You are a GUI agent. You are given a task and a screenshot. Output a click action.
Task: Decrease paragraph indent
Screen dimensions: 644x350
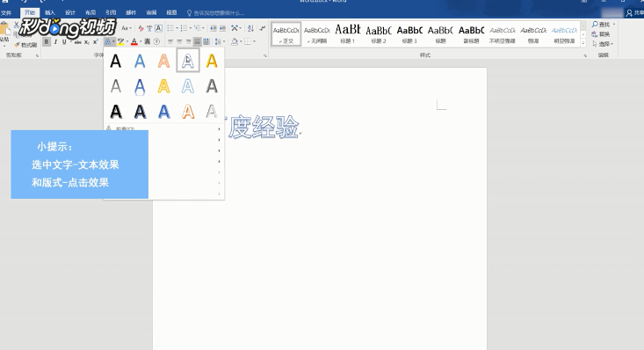click(213, 28)
